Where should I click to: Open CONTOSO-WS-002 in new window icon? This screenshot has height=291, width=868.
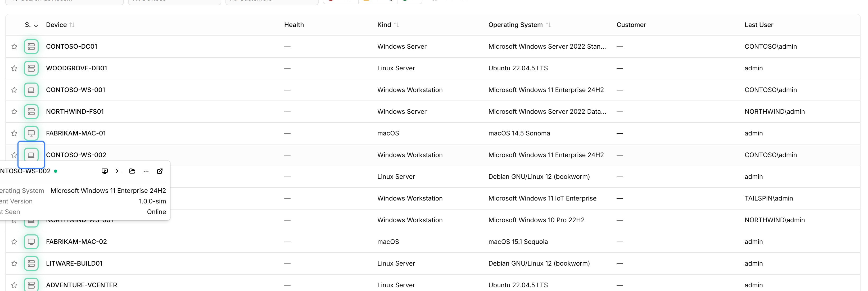click(160, 171)
